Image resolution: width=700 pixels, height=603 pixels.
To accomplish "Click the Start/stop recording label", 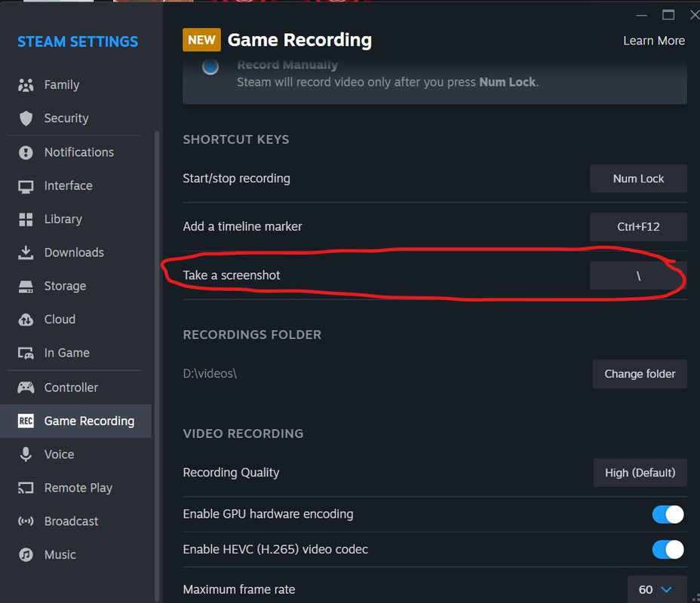I will click(237, 179).
